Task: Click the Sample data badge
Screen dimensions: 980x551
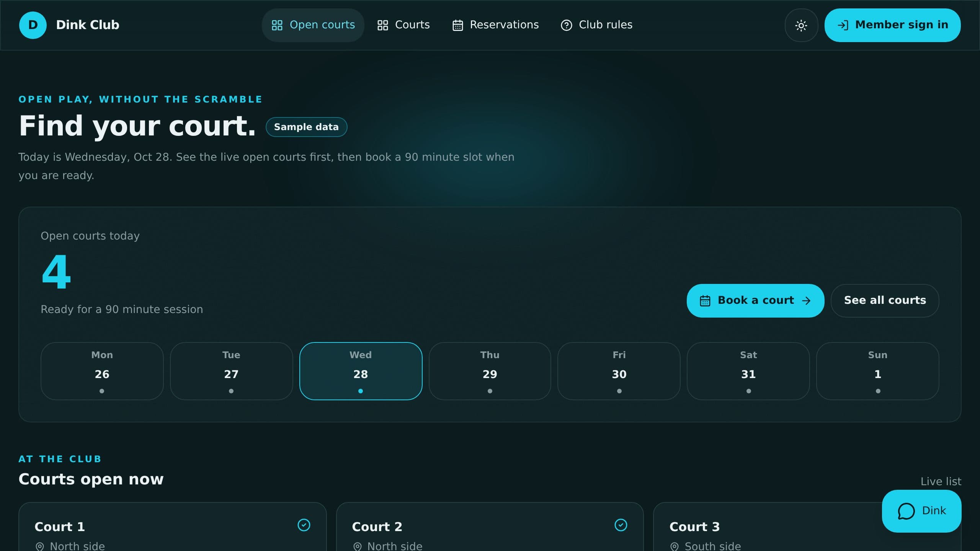Action: click(306, 127)
